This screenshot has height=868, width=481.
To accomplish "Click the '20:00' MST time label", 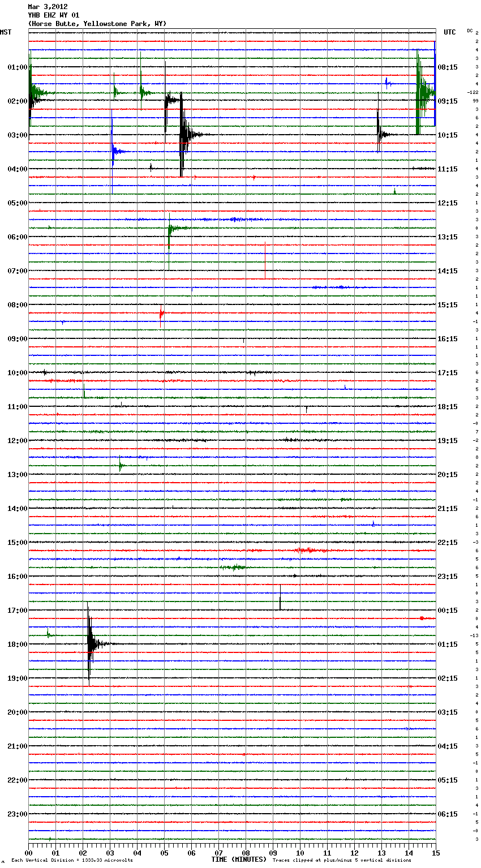I will [x=18, y=712].
